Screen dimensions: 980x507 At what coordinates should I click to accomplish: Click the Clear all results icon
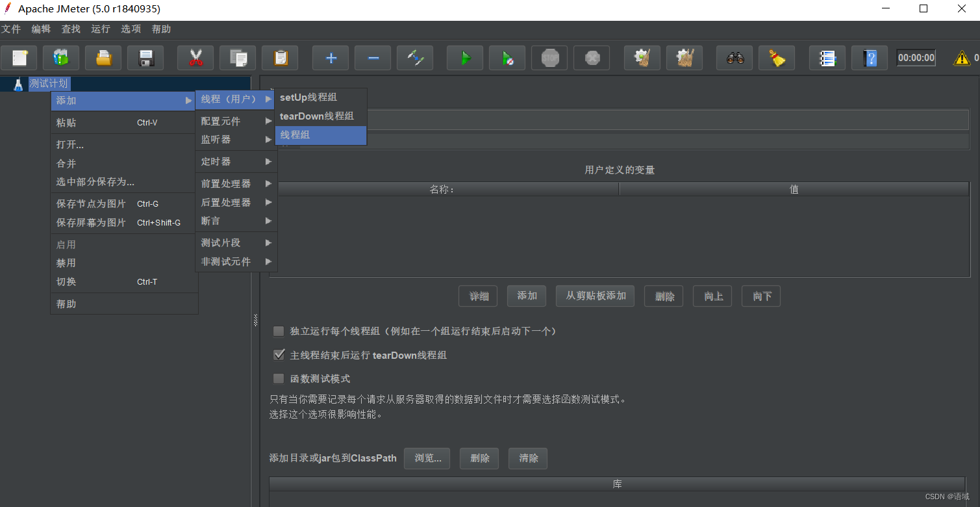coord(685,58)
